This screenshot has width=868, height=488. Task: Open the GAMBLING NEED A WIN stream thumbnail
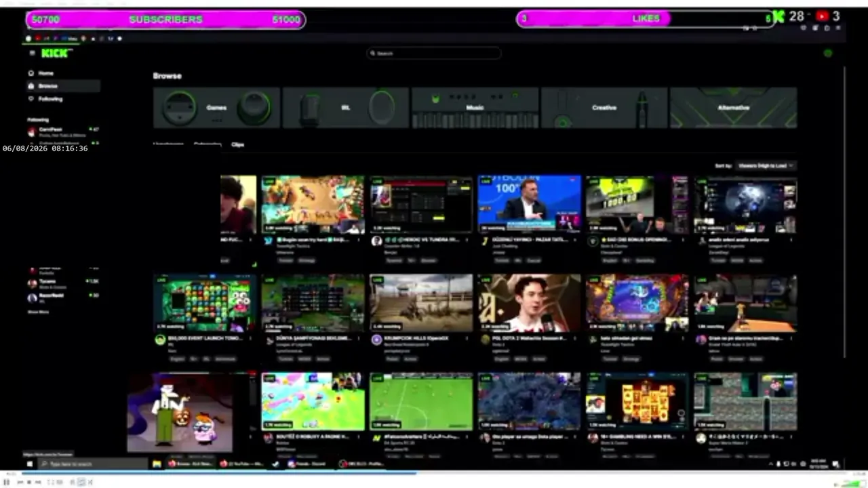coord(637,401)
